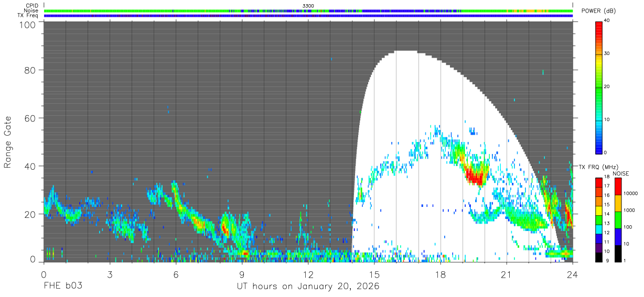
Task: Click the Noise row label at top left
Action: [x=30, y=10]
